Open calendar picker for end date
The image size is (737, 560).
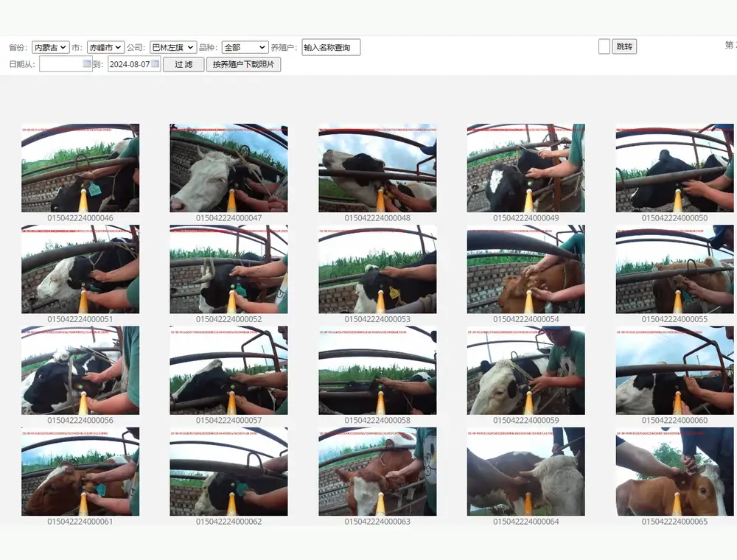coord(156,63)
